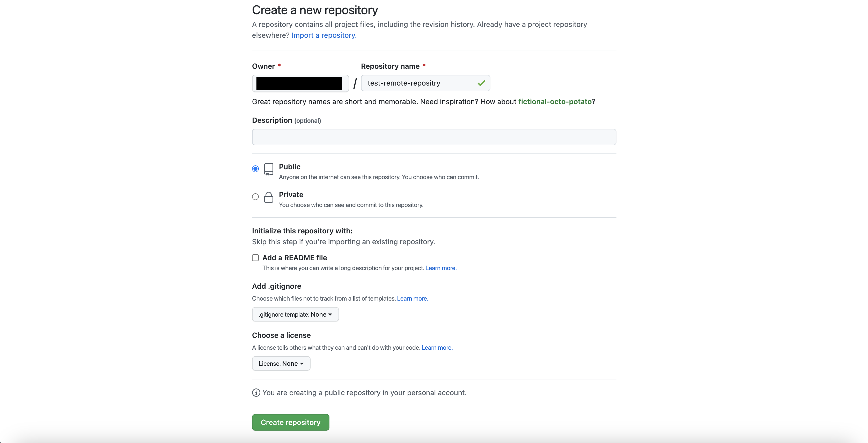This screenshot has height=443, width=868.
Task: Click the Private option label
Action: pos(291,195)
